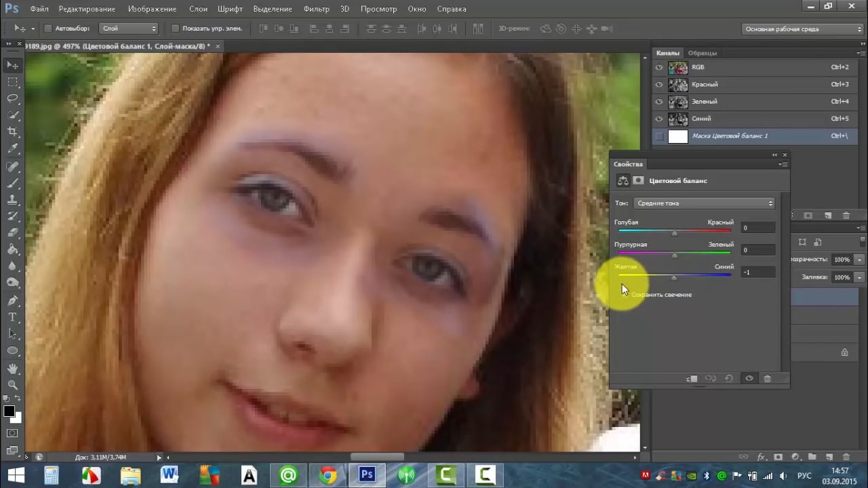The width and height of the screenshot is (868, 488).
Task: Open the Изображение menu
Action: [152, 9]
